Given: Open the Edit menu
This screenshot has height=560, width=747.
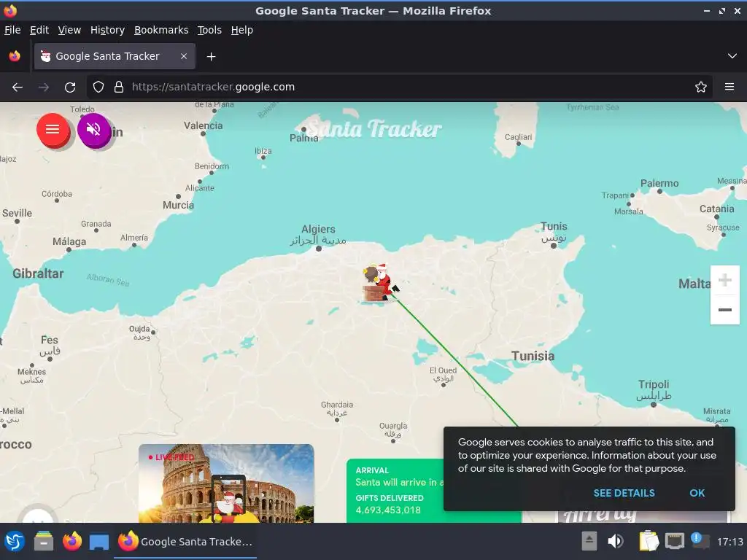Looking at the screenshot, I should [39, 30].
